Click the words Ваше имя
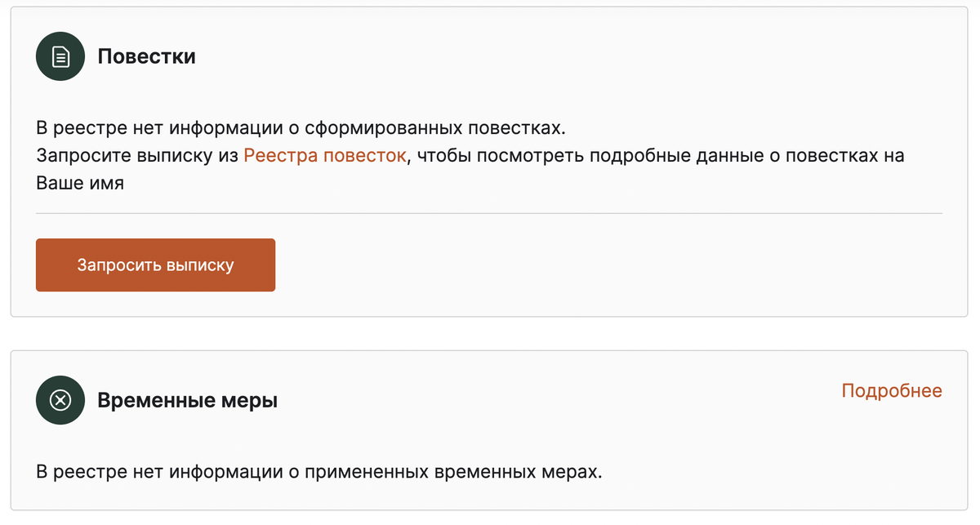The height and width of the screenshot is (525, 980). tap(80, 182)
